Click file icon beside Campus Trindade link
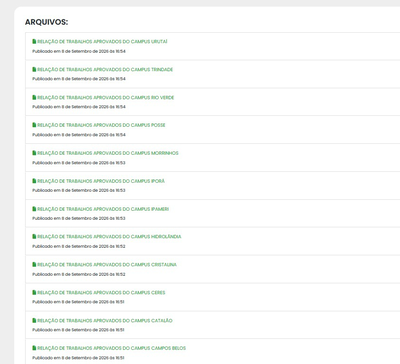The height and width of the screenshot is (364, 400). [34, 70]
